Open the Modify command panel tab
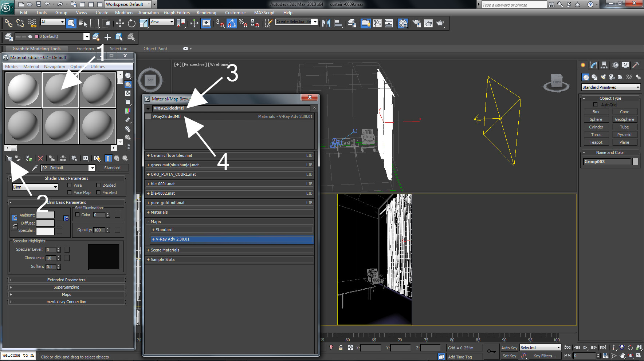The height and width of the screenshot is (361, 644). (x=594, y=65)
